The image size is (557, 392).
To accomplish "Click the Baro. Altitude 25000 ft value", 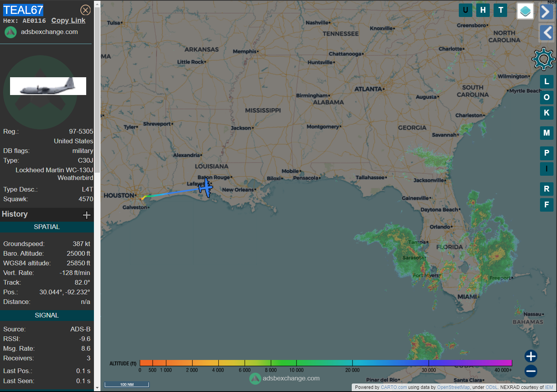I will (78, 253).
